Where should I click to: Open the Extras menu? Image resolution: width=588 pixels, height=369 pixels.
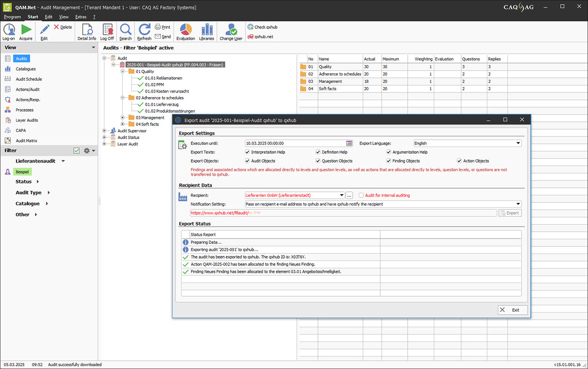coord(81,17)
